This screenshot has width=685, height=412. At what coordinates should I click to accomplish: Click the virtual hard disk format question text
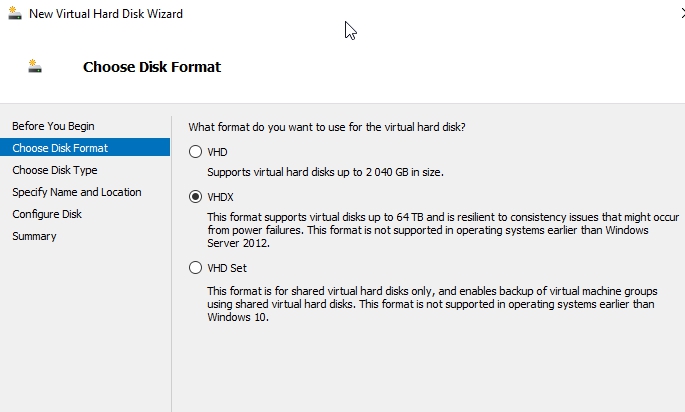[327, 127]
